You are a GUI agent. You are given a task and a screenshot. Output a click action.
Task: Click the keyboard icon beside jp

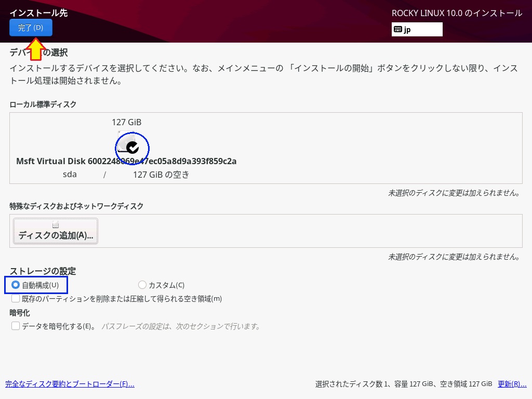(397, 30)
